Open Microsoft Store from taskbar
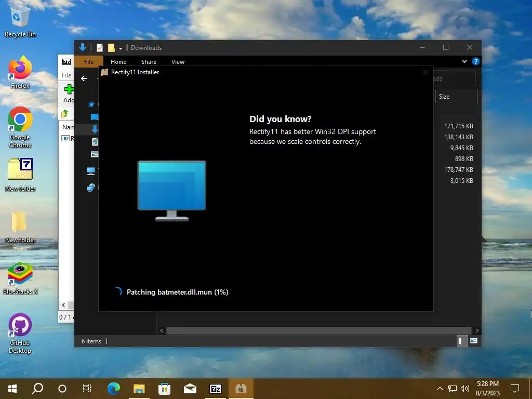Viewport: 532px width, 399px height. point(165,389)
